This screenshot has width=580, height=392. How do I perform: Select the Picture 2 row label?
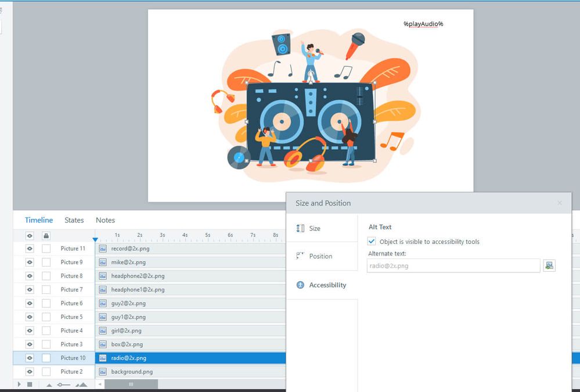(x=71, y=372)
